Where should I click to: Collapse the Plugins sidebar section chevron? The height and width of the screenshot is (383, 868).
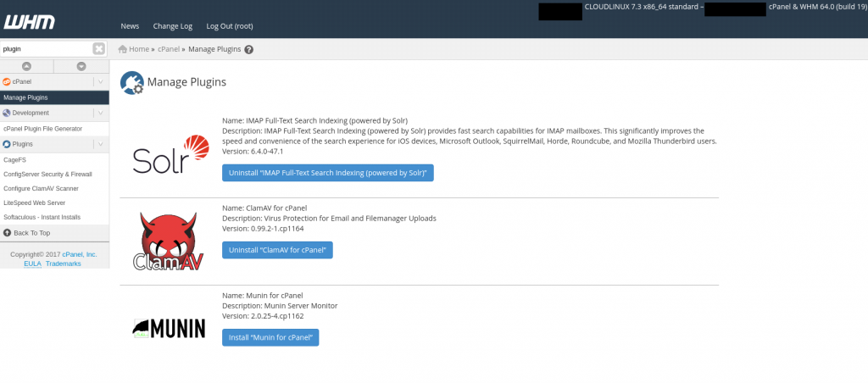[100, 144]
